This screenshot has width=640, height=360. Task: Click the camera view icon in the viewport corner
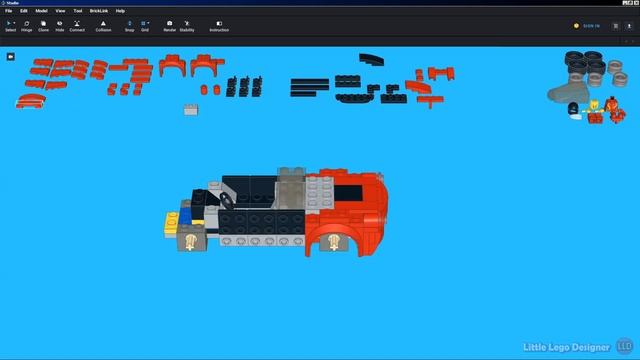11,57
